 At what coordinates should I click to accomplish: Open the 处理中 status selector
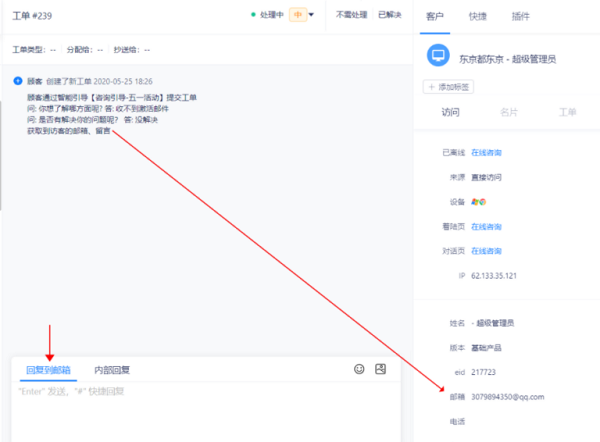click(267, 15)
